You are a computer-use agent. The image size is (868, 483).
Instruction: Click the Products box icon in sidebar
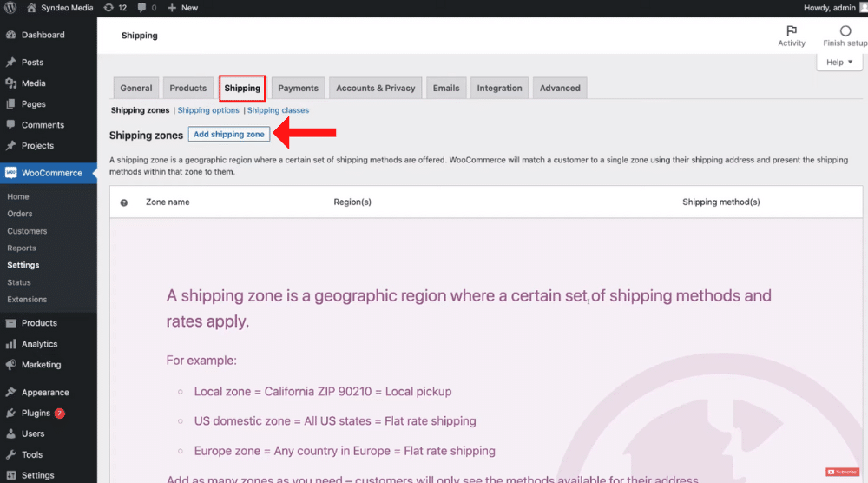click(10, 323)
